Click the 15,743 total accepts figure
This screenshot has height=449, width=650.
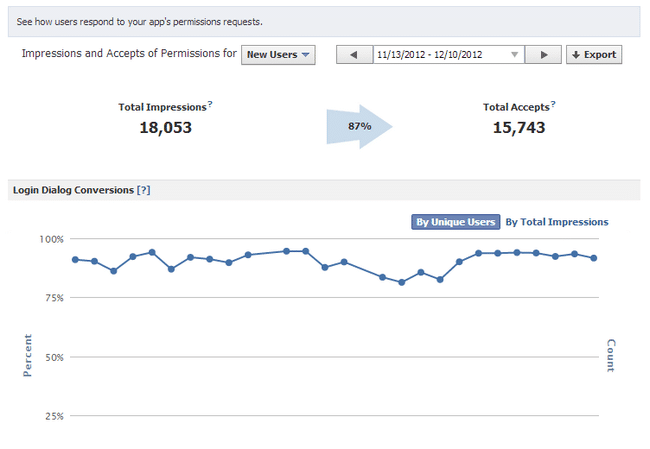coord(519,128)
